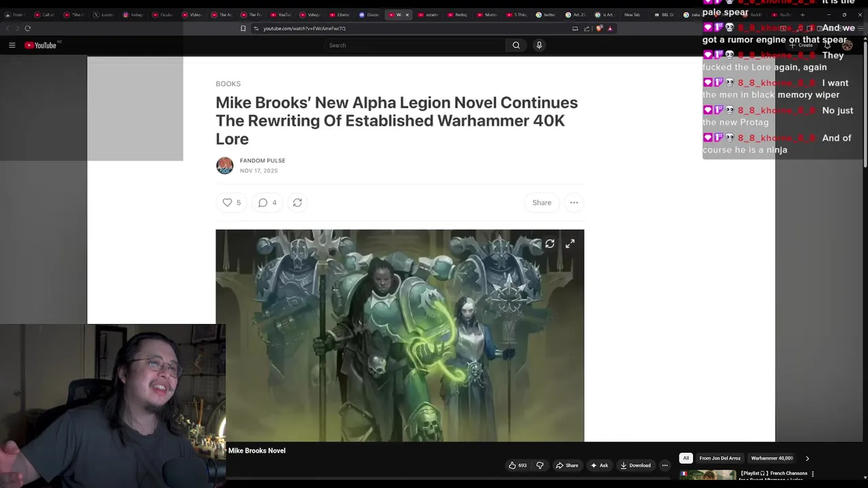Click the YouTube search input field
This screenshot has height=488, width=868.
[x=414, y=45]
